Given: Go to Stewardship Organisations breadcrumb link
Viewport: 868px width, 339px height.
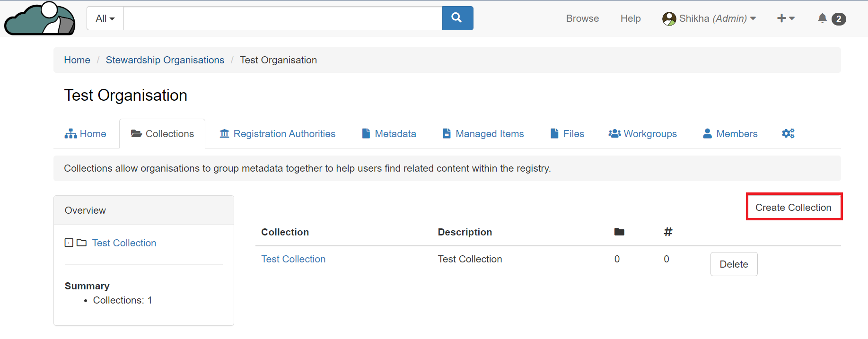Looking at the screenshot, I should (x=165, y=60).
